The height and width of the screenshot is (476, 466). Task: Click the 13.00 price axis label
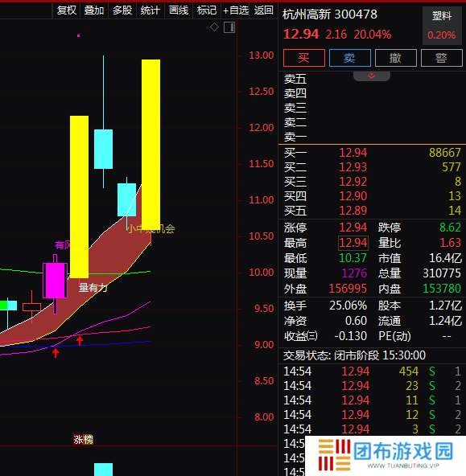coord(262,55)
